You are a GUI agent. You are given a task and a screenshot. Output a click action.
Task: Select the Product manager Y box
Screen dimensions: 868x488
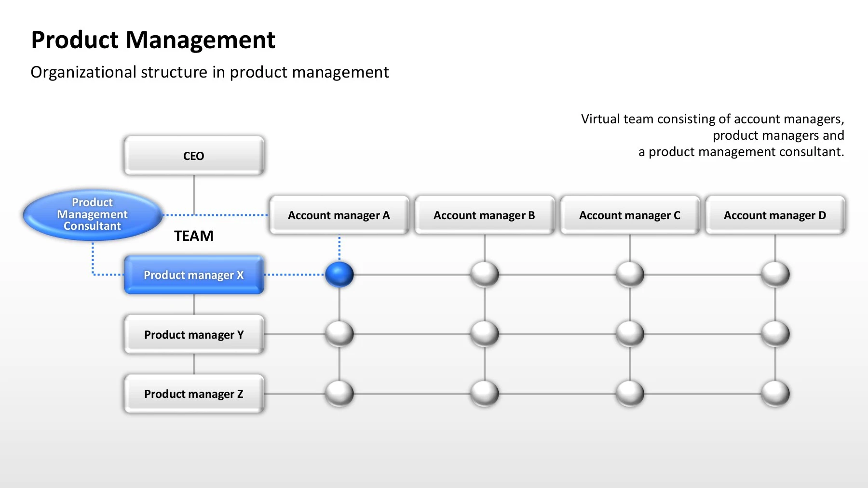[194, 334]
